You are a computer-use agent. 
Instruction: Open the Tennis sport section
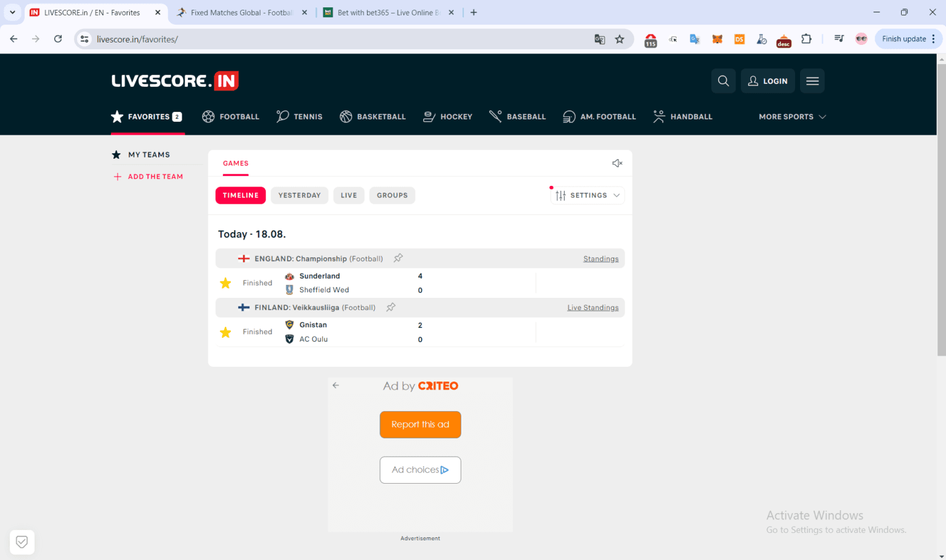(x=300, y=116)
